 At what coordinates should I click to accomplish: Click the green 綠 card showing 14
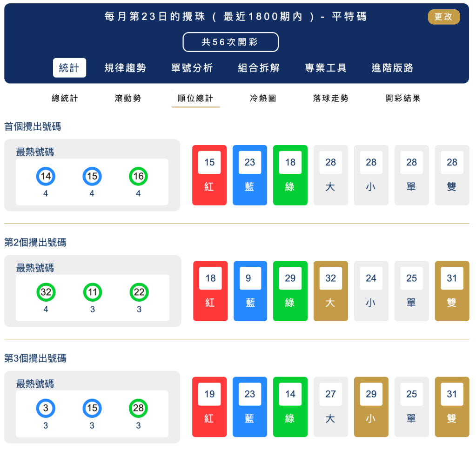(x=290, y=407)
